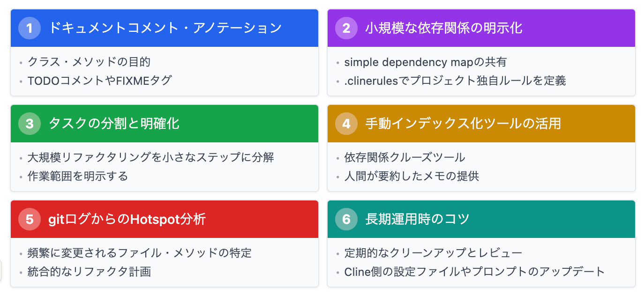Click the number 3 circle badge
The image size is (644, 296).
coord(30,124)
